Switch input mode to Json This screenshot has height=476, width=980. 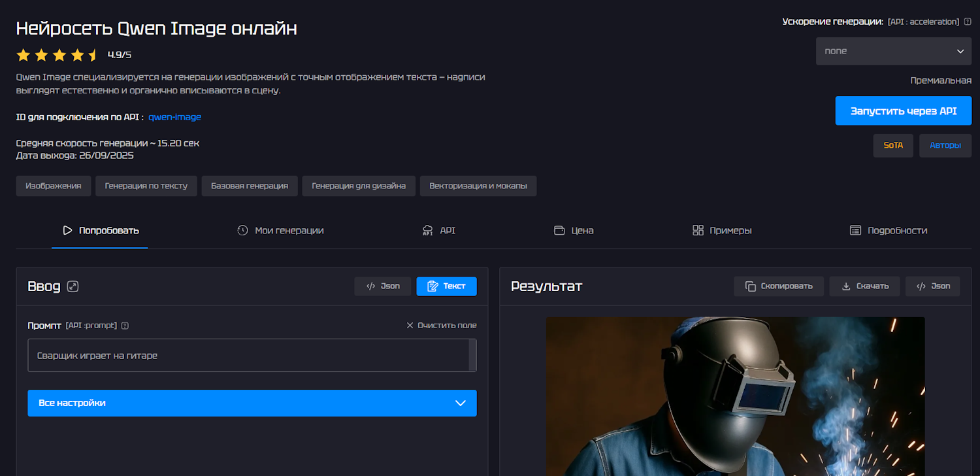383,286
